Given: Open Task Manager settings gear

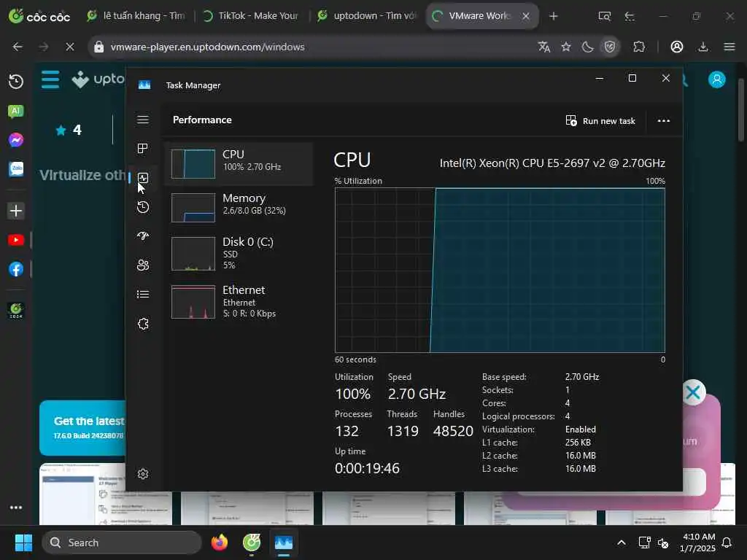Looking at the screenshot, I should coord(143,474).
